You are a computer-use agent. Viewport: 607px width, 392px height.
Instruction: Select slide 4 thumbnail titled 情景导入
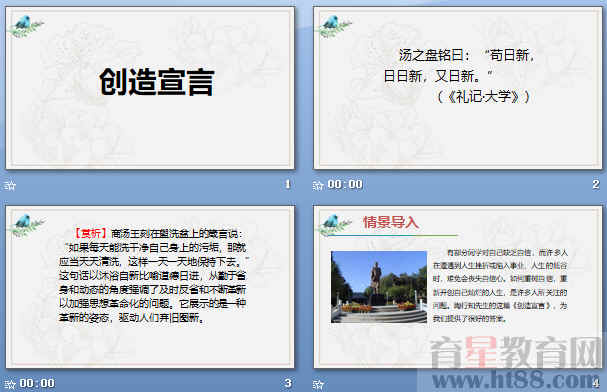coord(458,287)
